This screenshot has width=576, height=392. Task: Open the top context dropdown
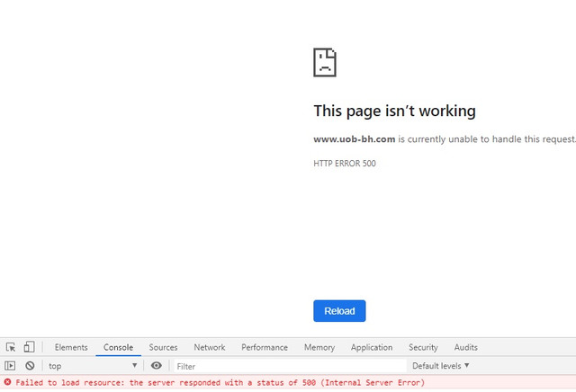(93, 366)
